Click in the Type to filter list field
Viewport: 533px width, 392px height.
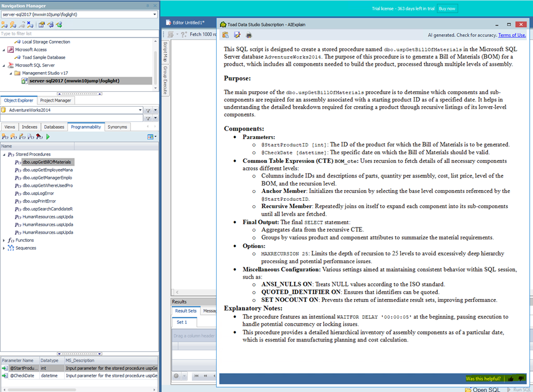tap(79, 33)
